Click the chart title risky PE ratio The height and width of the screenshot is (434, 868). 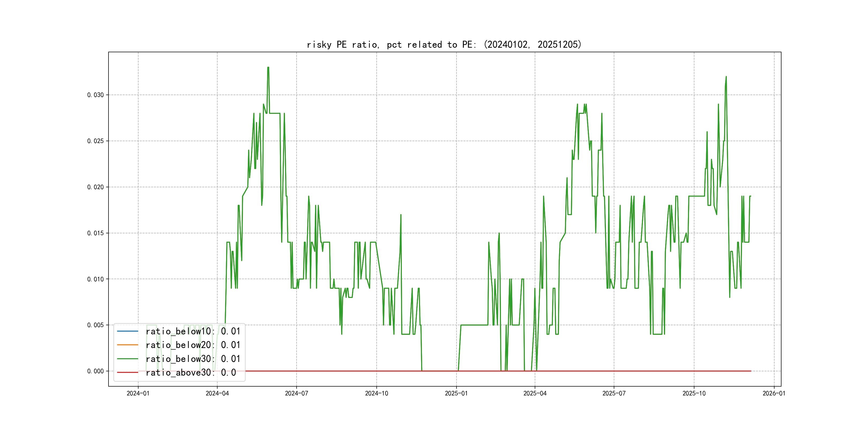click(x=444, y=44)
